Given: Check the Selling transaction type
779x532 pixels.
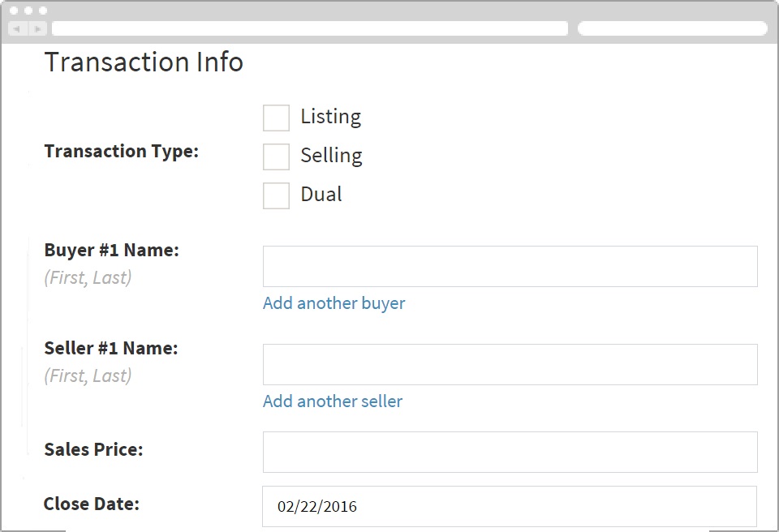Looking at the screenshot, I should pyautogui.click(x=276, y=157).
